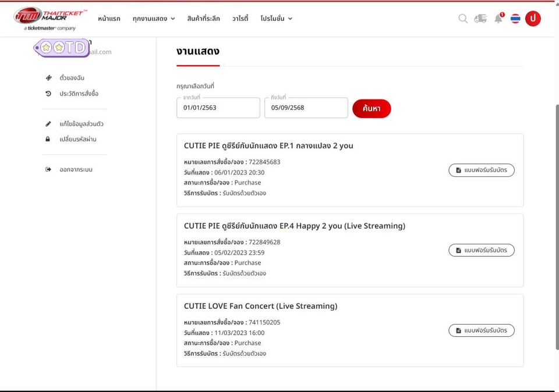Viewport: 559px width, 392px height.
Task: Click the ticket icon beside ตั๋วของฉัน
Action: [x=48, y=78]
